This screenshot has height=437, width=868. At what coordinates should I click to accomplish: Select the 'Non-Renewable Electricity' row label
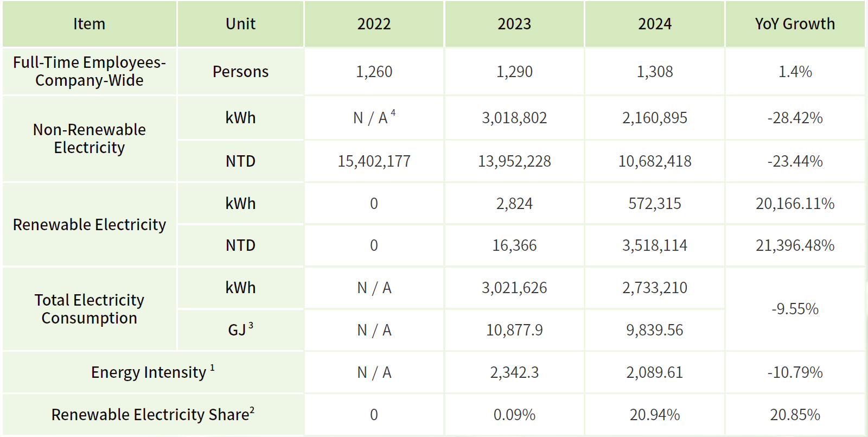90,138
